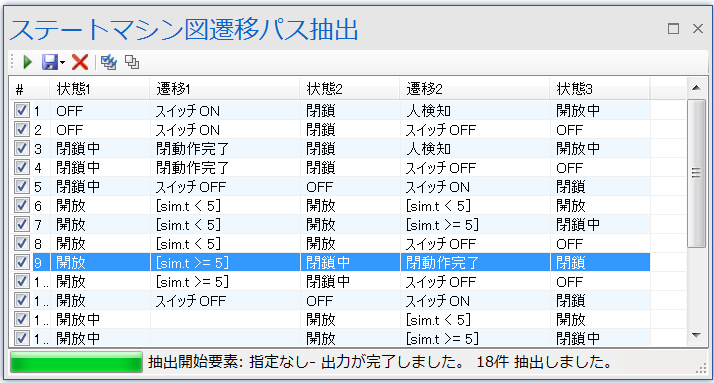This screenshot has height=383, width=714.
Task: Select [sim.t >= 5] in highlighted row 9
Action: (192, 263)
